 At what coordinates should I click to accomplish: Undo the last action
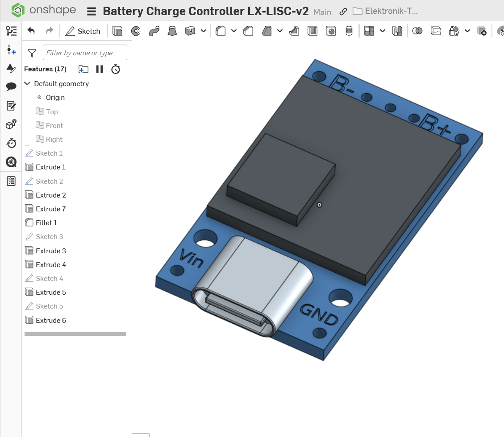31,31
